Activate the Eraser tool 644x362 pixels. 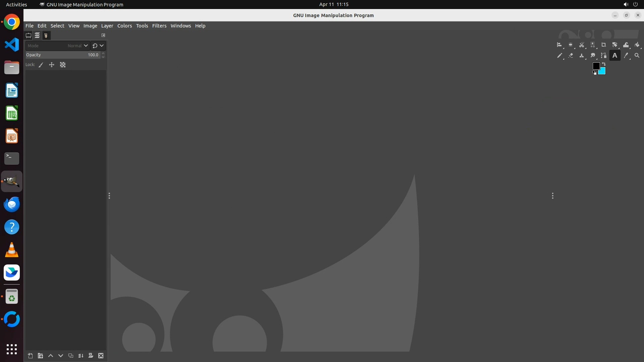(571, 56)
